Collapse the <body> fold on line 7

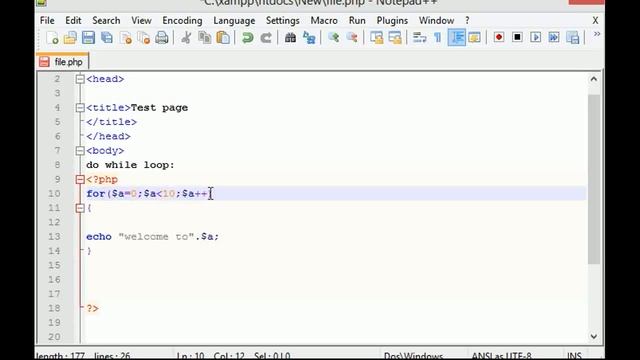[80, 151]
